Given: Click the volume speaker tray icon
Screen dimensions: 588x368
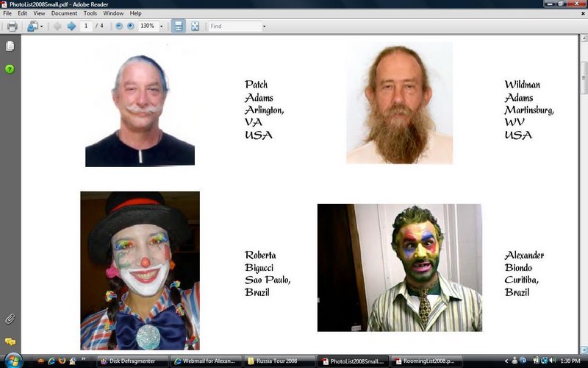Looking at the screenshot, I should pyautogui.click(x=553, y=361).
